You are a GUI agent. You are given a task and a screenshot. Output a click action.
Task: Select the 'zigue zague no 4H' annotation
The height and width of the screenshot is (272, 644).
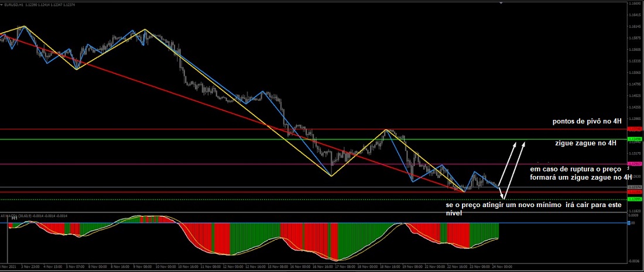coord(585,143)
